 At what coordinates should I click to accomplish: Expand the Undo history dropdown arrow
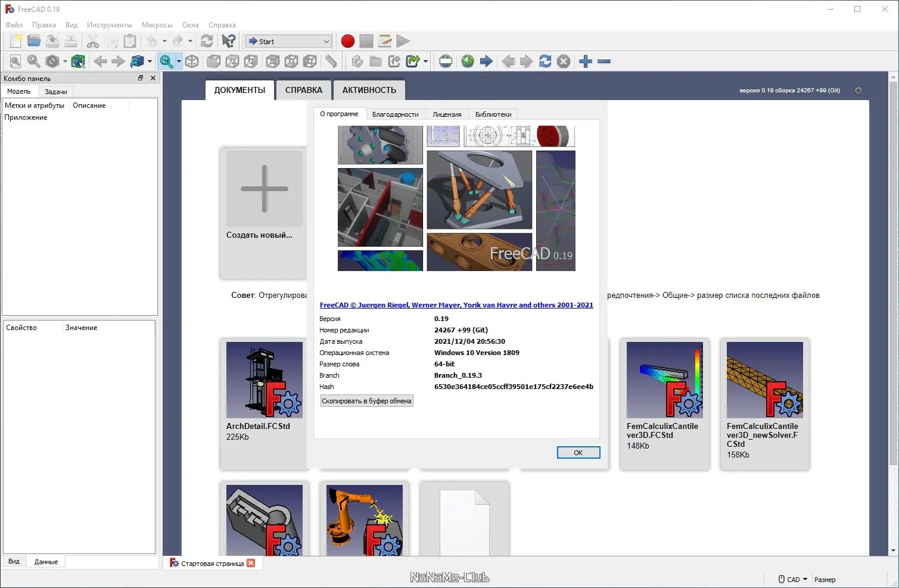coord(164,41)
